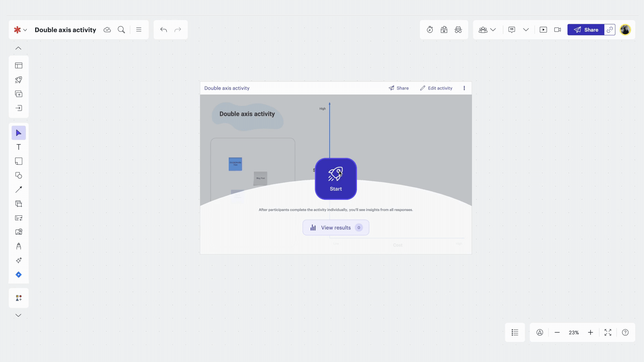Toggle private mode incognito icon
644x362 pixels.
pos(458,30)
